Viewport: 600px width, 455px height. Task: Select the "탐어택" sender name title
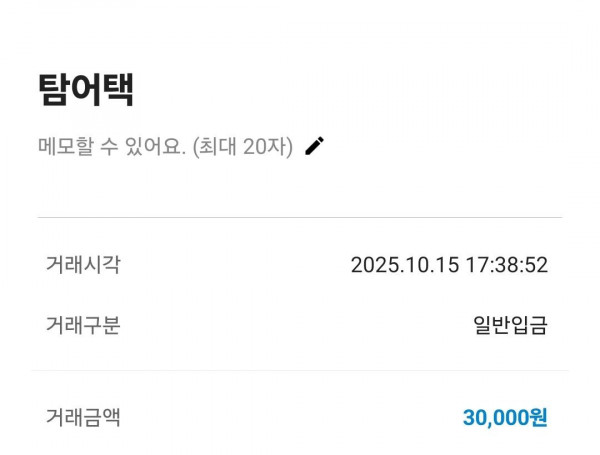pos(86,89)
